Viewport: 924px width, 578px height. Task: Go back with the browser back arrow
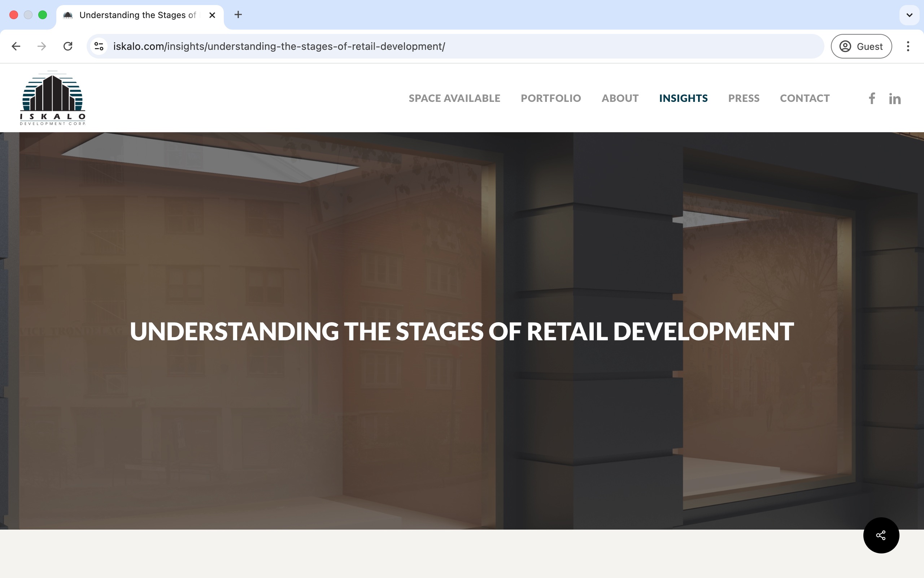[16, 46]
